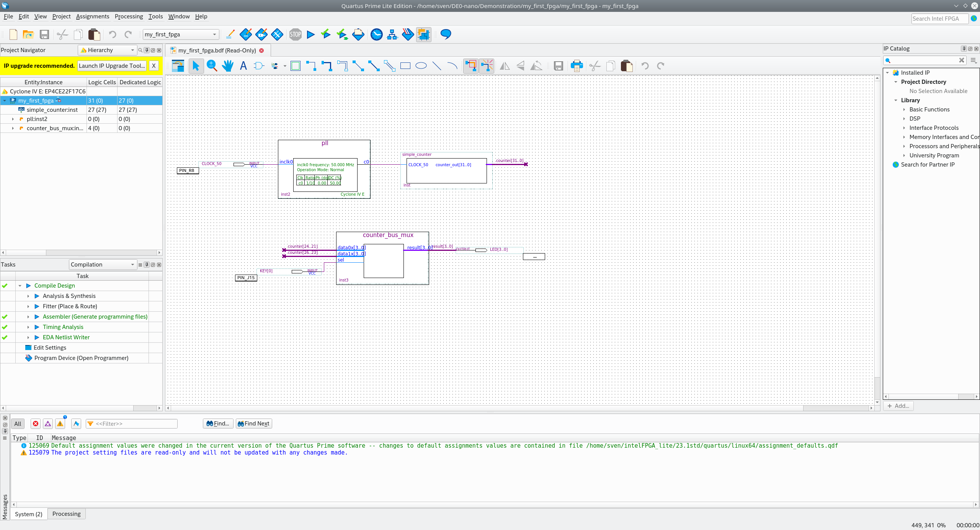The height and width of the screenshot is (530, 980).
Task: Expand the pll:inst2 hierarchy row
Action: pos(13,119)
